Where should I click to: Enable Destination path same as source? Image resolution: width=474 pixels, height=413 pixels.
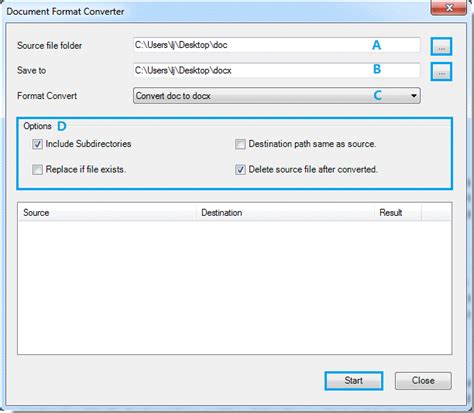click(x=240, y=144)
